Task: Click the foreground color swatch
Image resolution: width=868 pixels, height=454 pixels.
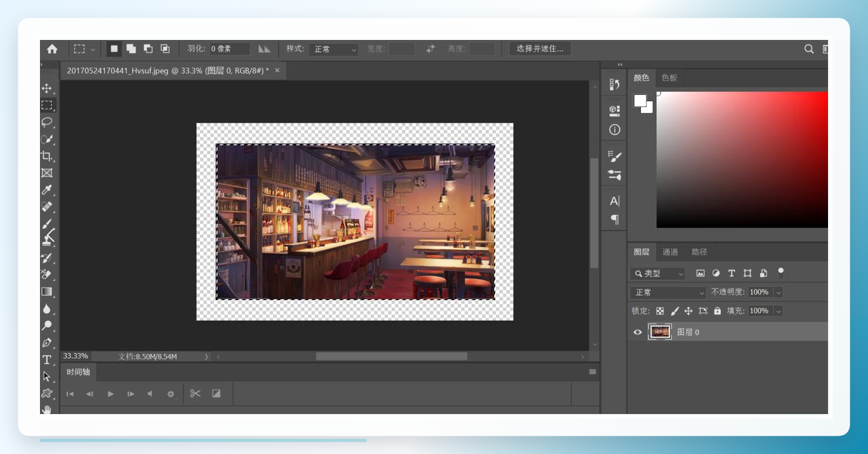Action: pyautogui.click(x=640, y=100)
